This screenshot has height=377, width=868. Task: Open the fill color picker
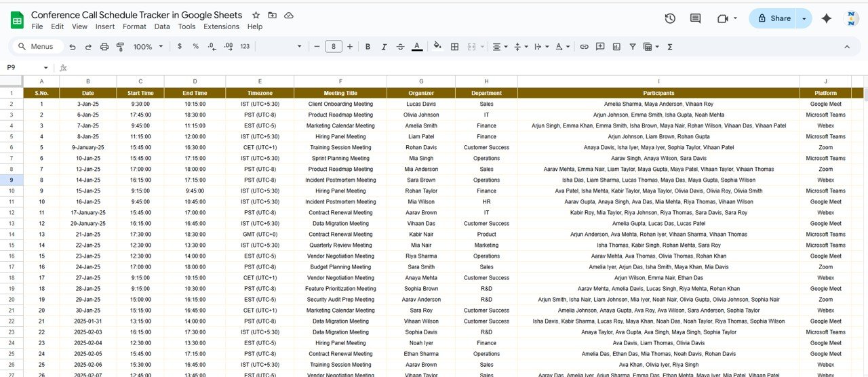[437, 47]
